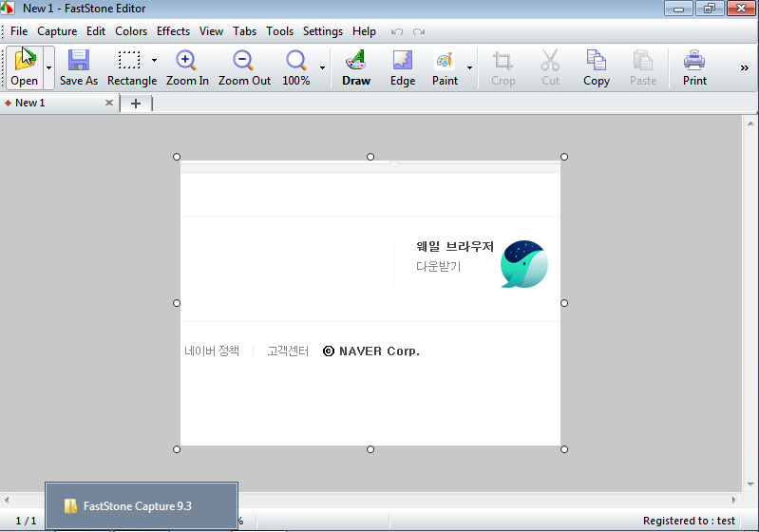Expand the Rectangle selection dropdown arrow
Screen dimensions: 759x532
[x=154, y=61]
